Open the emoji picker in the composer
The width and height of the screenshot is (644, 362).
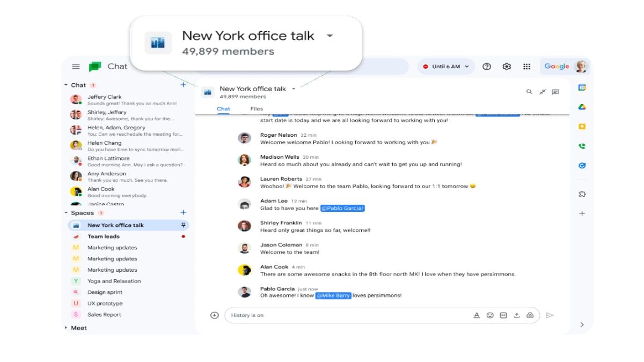[x=490, y=315]
